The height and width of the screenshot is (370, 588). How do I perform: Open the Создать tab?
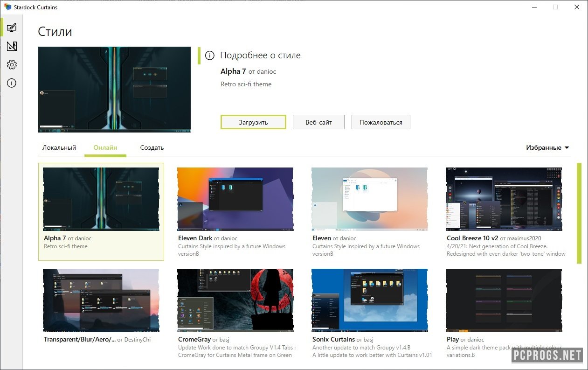pyautogui.click(x=152, y=147)
